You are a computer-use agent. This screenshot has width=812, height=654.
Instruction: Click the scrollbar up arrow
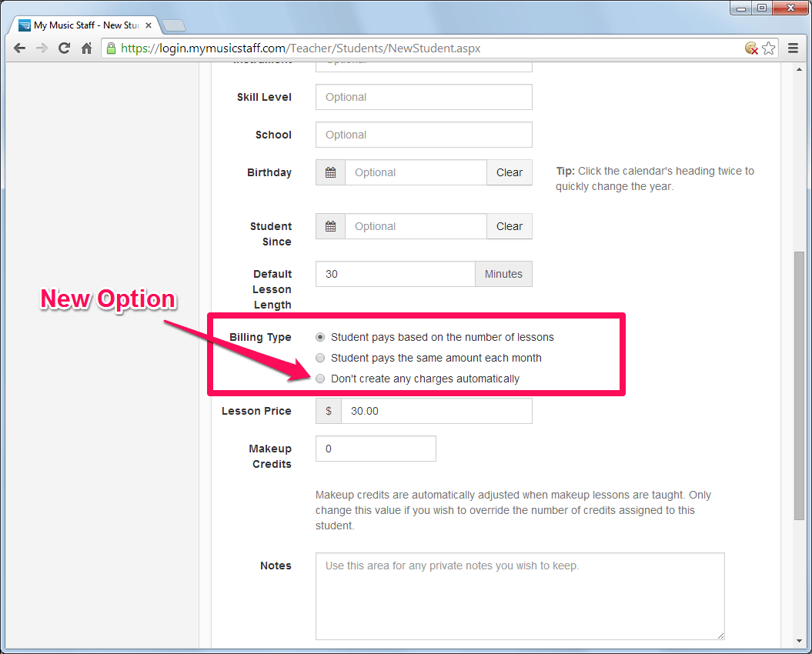[799, 69]
